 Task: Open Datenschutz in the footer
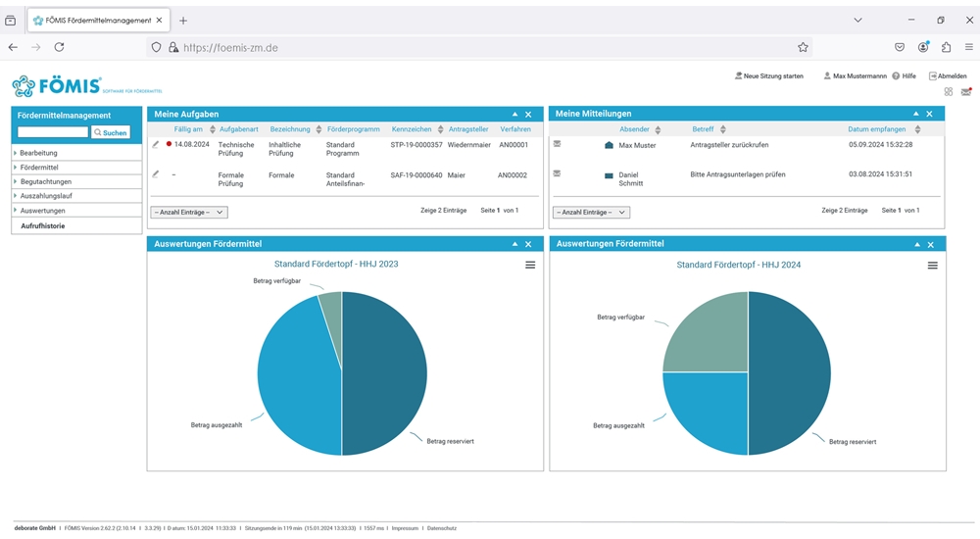click(442, 528)
